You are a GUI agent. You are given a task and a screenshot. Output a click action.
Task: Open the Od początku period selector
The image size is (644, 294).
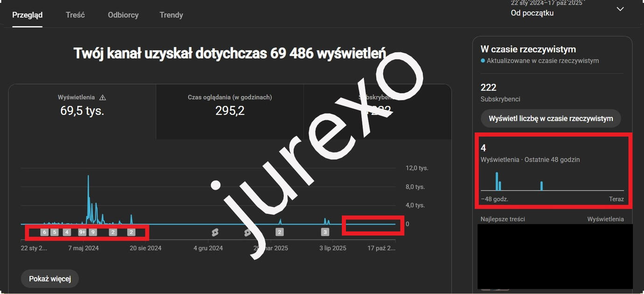pyautogui.click(x=532, y=13)
